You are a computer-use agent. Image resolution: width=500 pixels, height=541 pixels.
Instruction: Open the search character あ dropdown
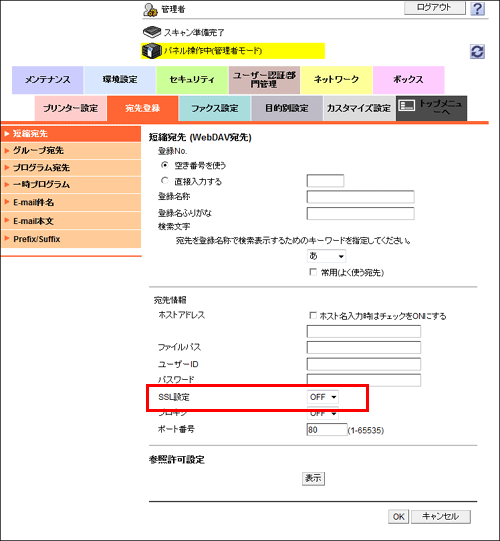point(326,256)
